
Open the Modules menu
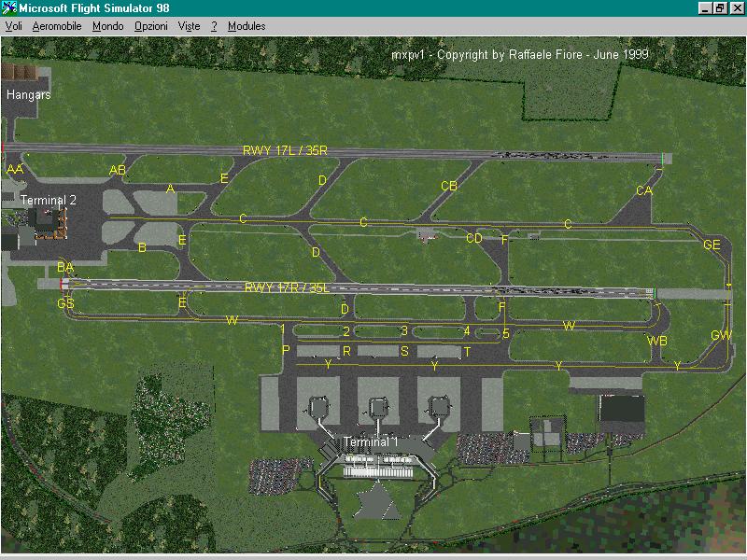(247, 26)
